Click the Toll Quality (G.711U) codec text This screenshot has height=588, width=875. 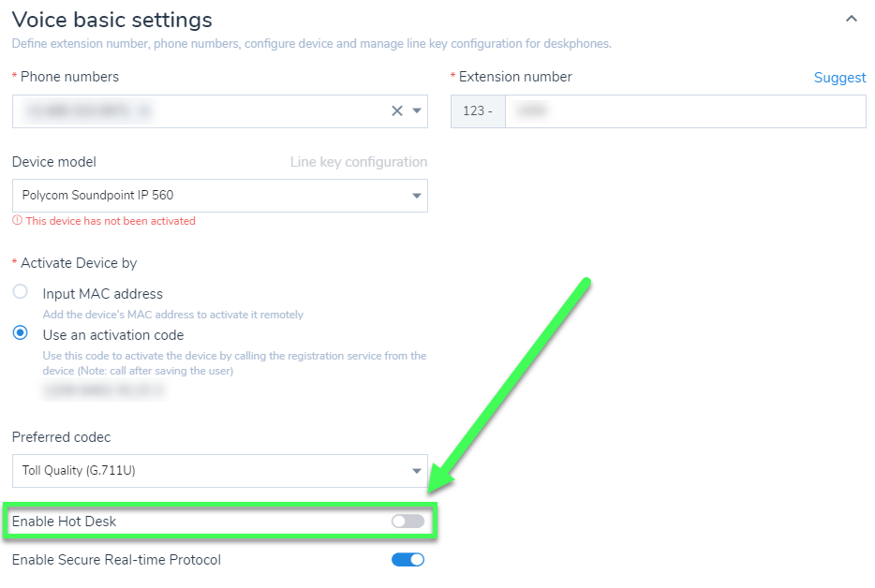(79, 471)
